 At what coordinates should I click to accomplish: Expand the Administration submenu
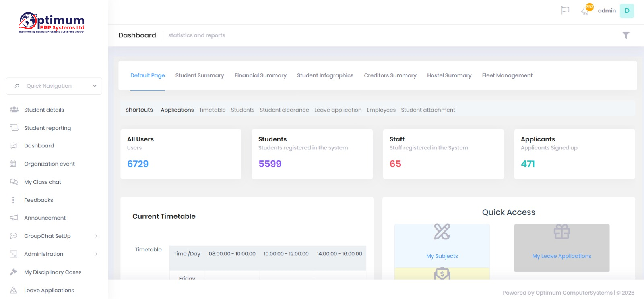tap(96, 254)
